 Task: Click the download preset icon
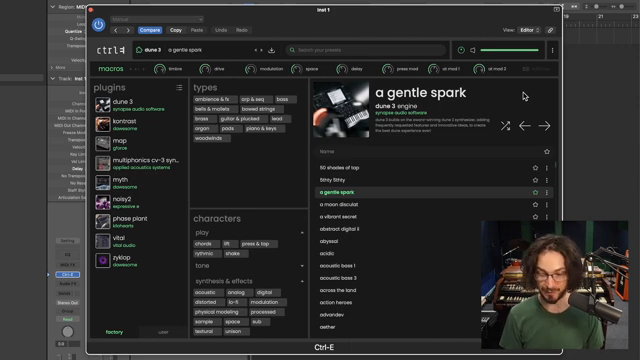(x=271, y=50)
